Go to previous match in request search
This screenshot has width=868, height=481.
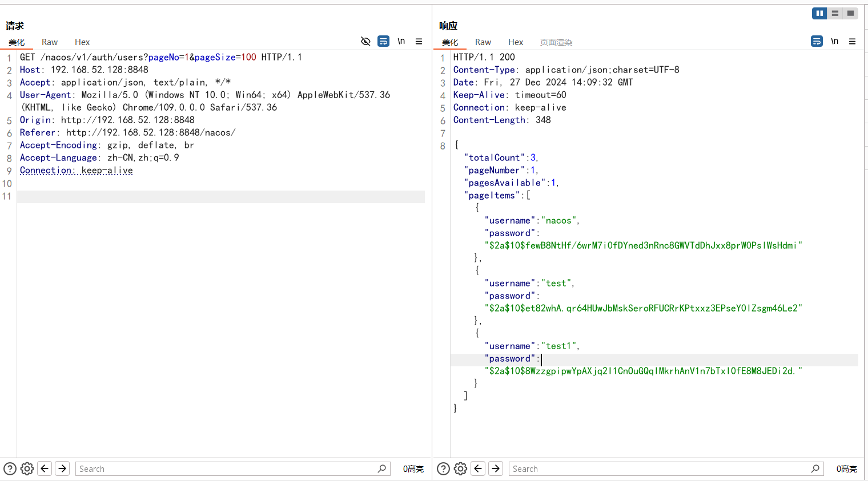[45, 468]
